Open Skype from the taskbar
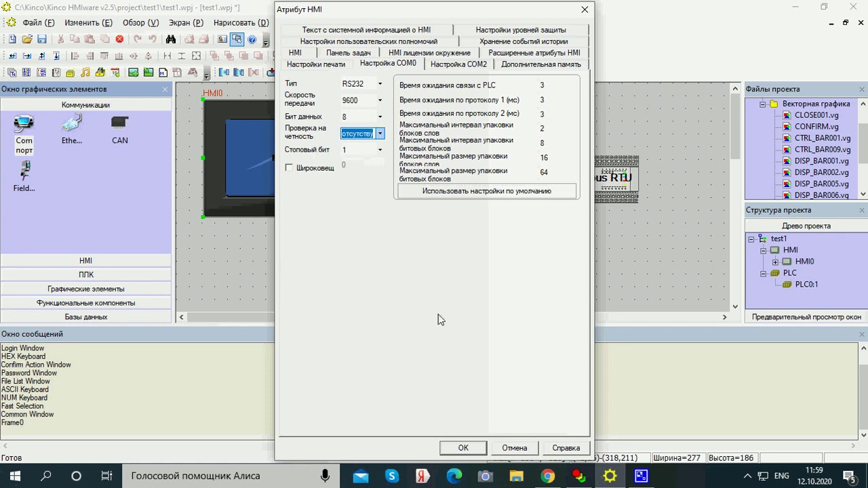Screen dimensions: 868x488 tap(392, 476)
